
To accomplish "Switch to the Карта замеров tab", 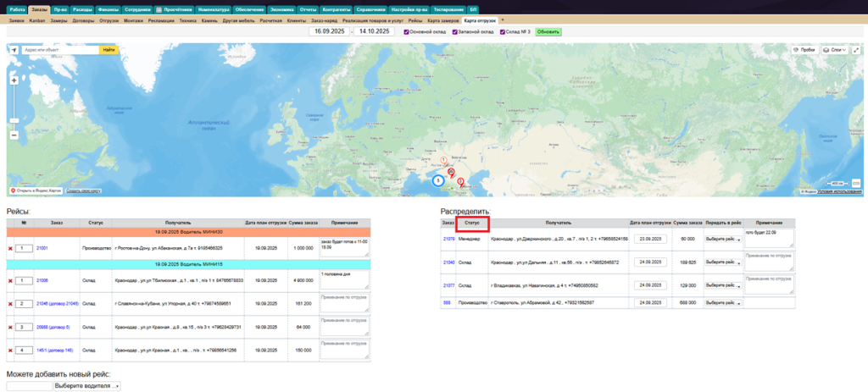I will click(x=445, y=19).
